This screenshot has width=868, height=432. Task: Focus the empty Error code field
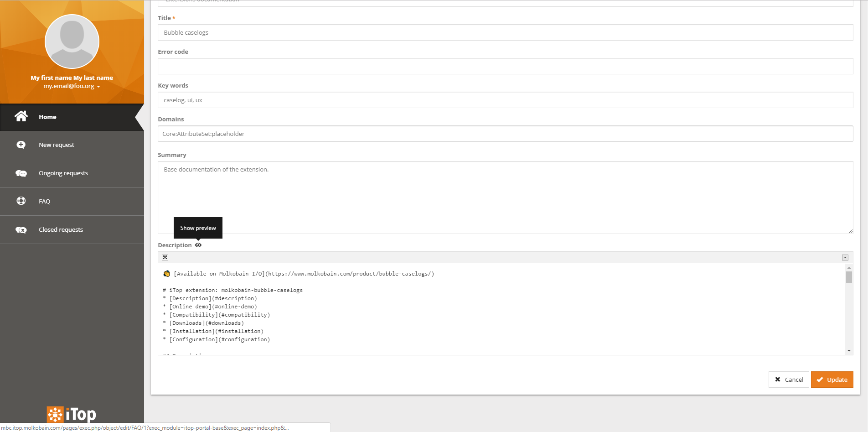[x=505, y=66]
